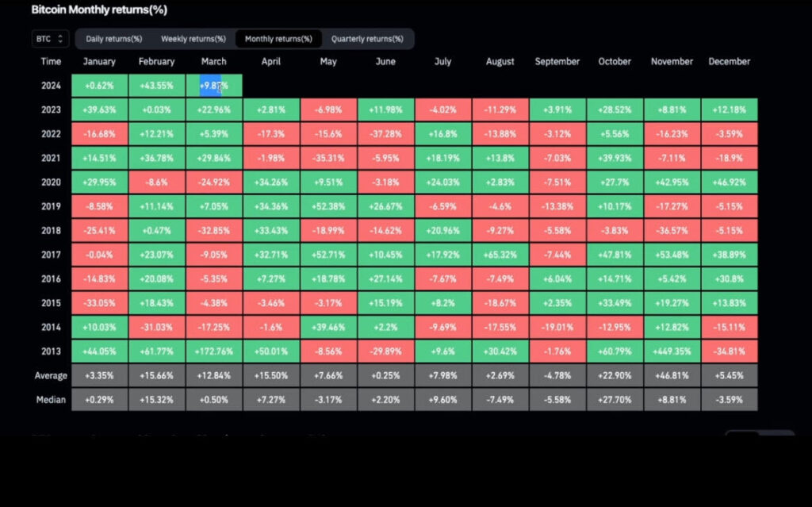Click the BTC selector up-down arrows icon
The height and width of the screenshot is (507, 812).
[60, 38]
